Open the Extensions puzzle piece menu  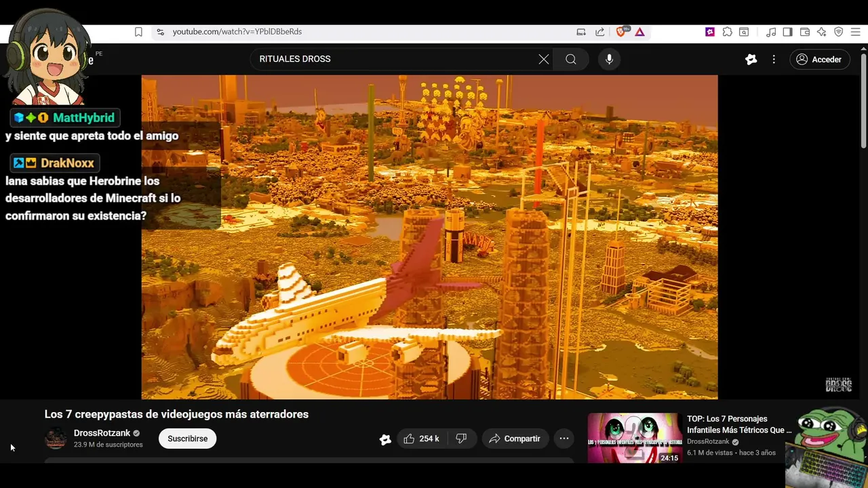727,32
